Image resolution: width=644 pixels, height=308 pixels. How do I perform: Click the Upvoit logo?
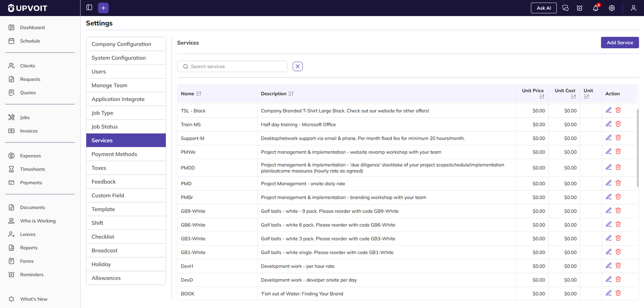click(x=27, y=8)
